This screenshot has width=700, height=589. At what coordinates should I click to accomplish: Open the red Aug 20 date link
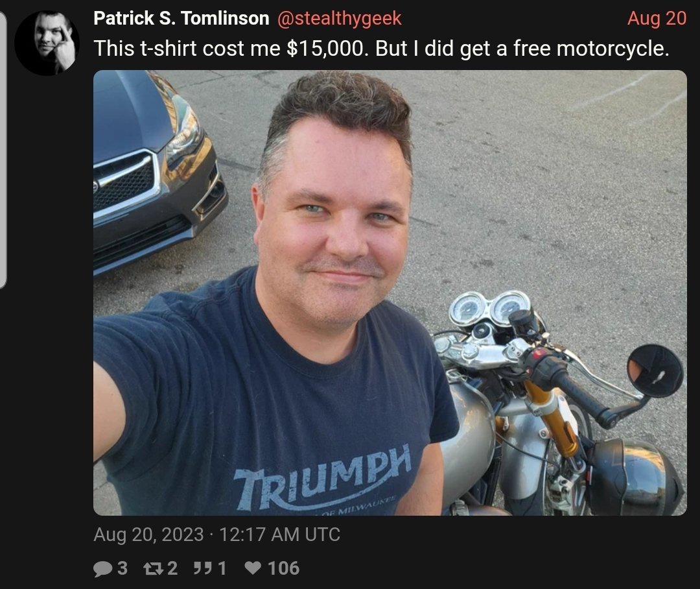coord(657,18)
